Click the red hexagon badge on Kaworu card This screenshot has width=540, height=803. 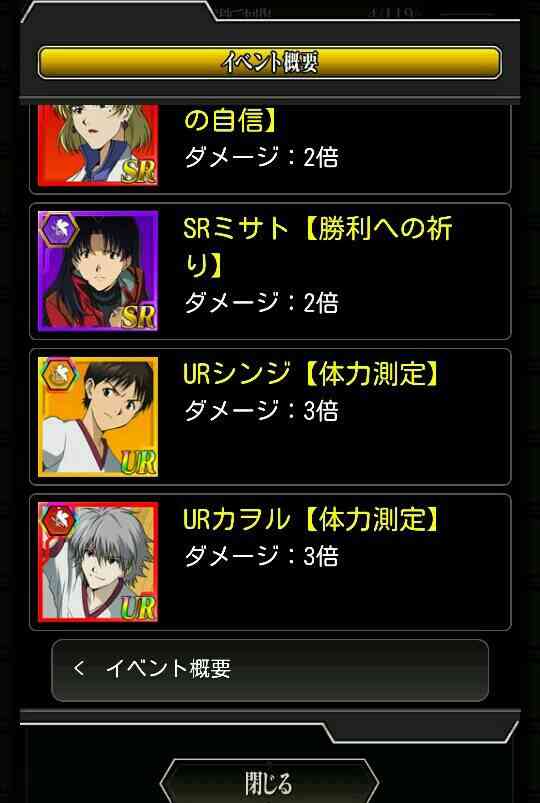point(58,521)
